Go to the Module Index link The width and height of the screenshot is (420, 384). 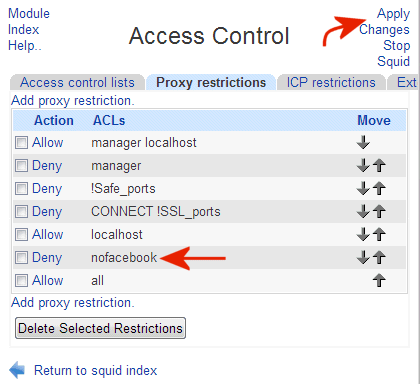point(29,21)
